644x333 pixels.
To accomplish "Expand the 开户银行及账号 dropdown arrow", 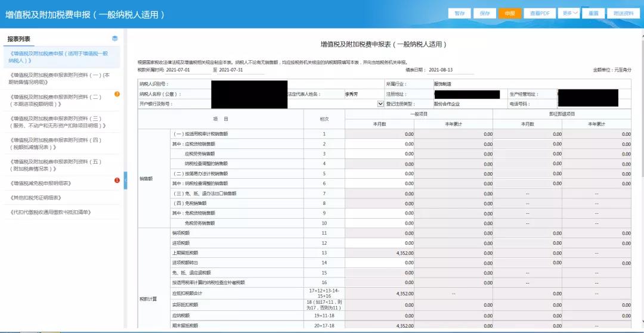I will (x=380, y=103).
